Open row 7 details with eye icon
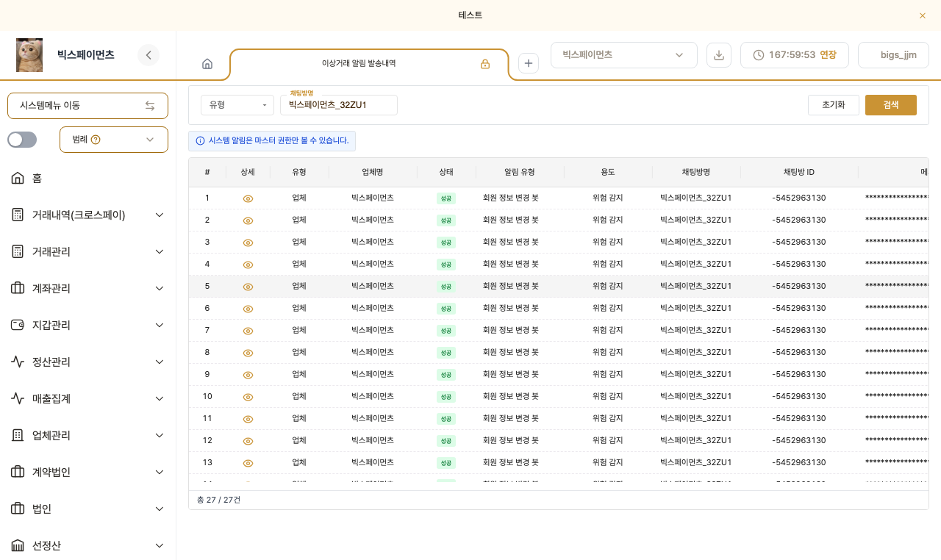Screen dimensions: 941x560 (248, 331)
